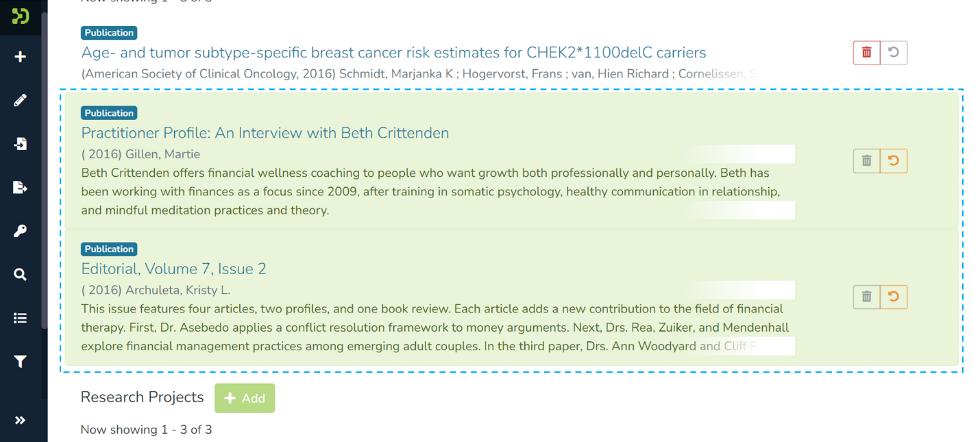The height and width of the screenshot is (442, 980).
Task: Click the DSpace logo in sidebar
Action: point(21,15)
